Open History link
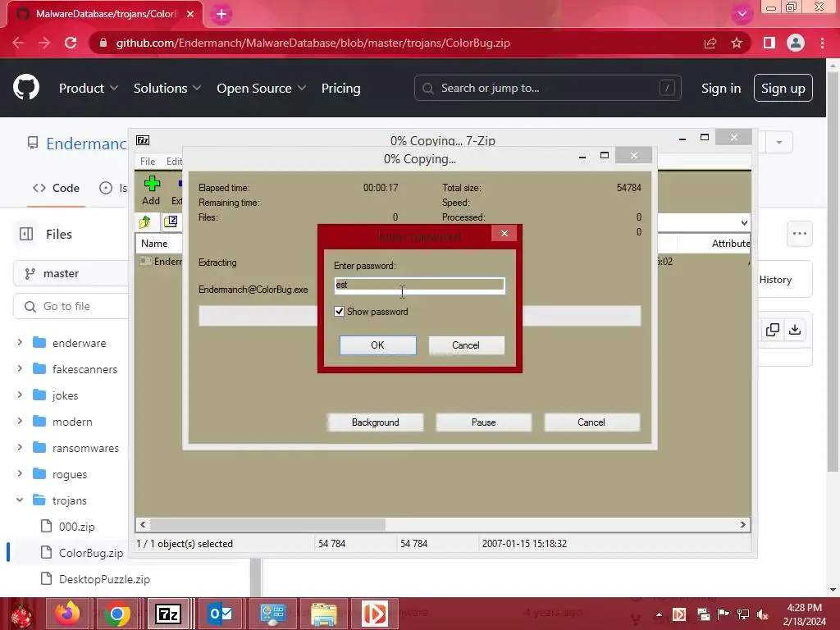Screen dimensions: 840x630 [775, 280]
